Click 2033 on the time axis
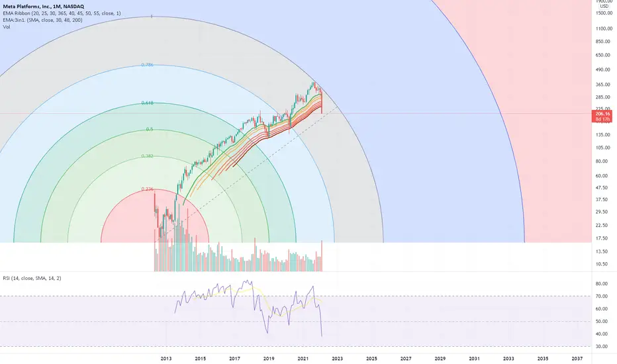The height and width of the screenshot is (364, 617). [x=508, y=359]
